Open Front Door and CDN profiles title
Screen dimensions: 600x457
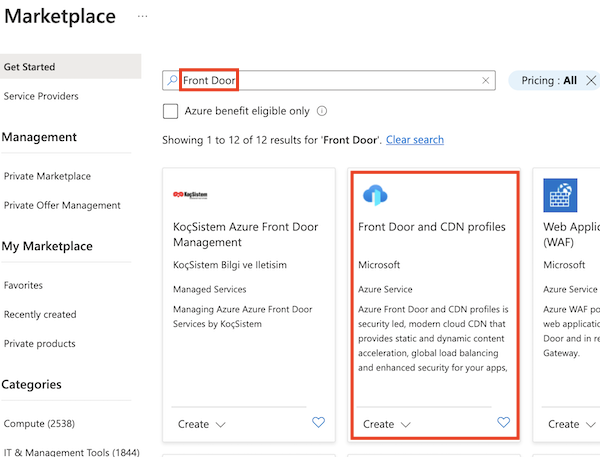(432, 227)
